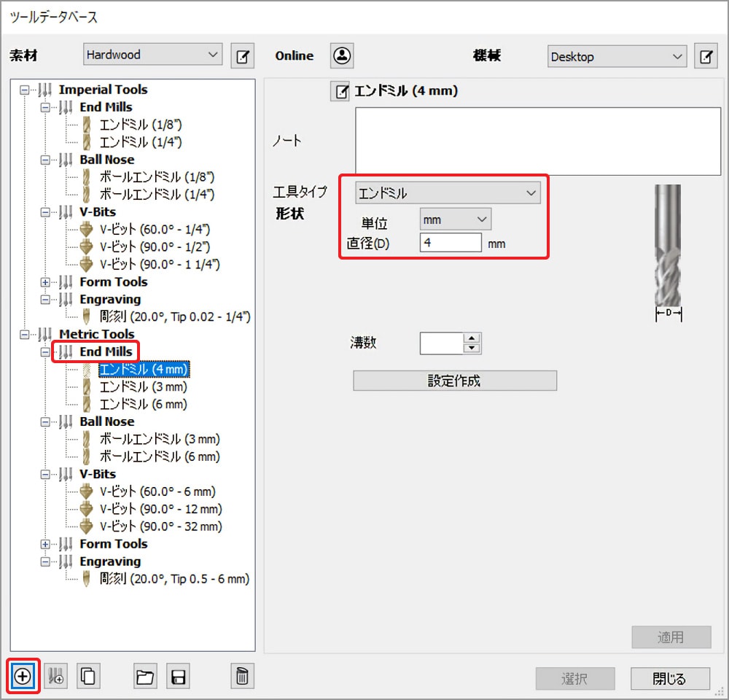Select エンドミル (3 mm) in Metric End Mills

pos(143,386)
